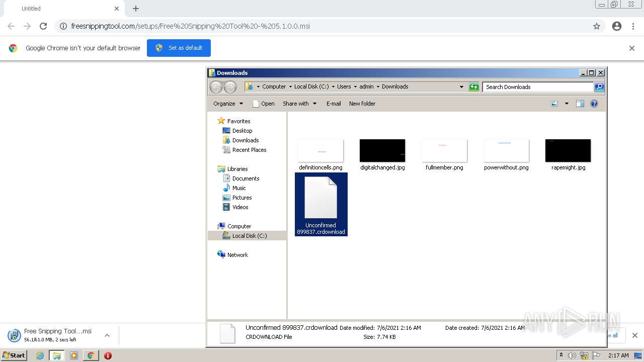This screenshot has width=644, height=362.
Task: Select Users in the breadcrumb path
Action: point(344,86)
